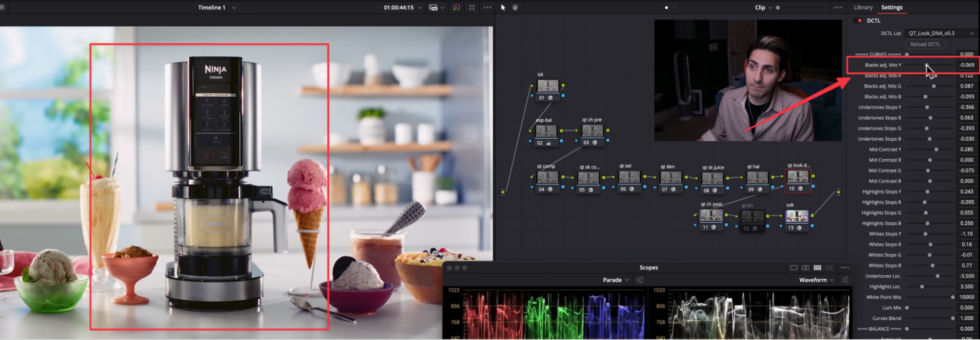Click the first node editor page indicator dot
980x340 pixels.
666,7
